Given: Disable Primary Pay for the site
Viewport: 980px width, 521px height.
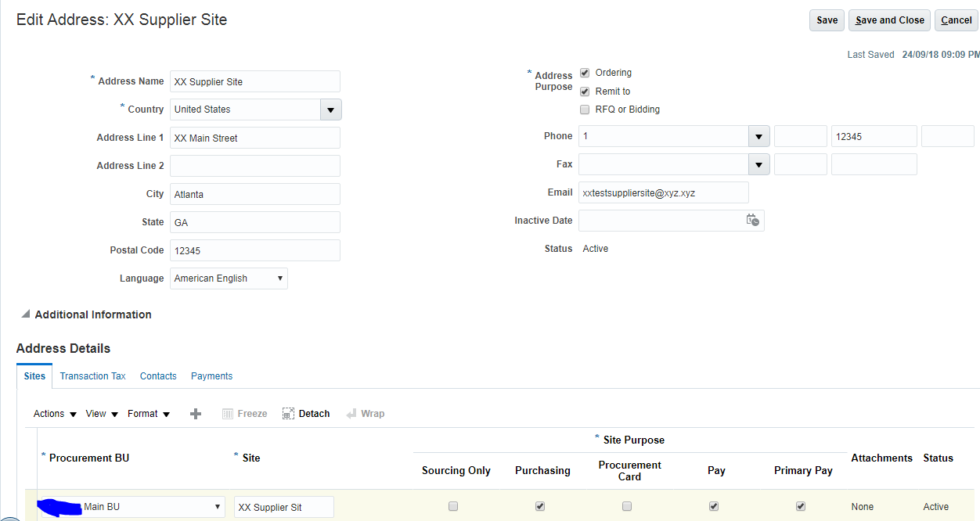Looking at the screenshot, I should coord(800,506).
